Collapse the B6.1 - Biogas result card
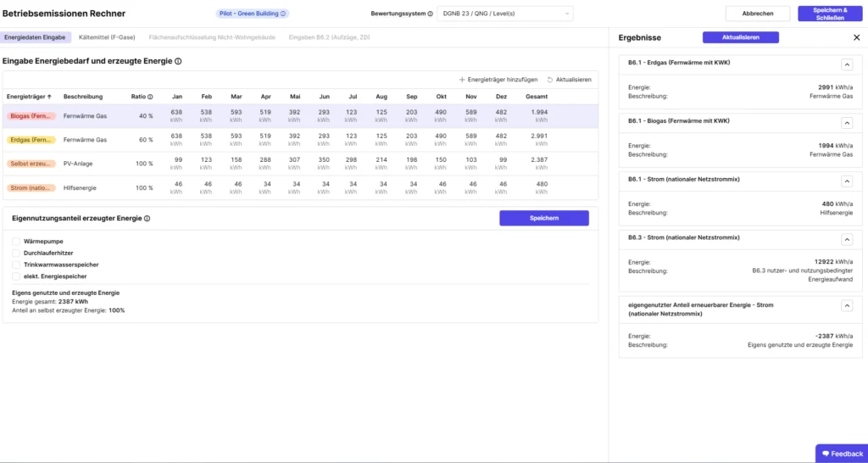Image resolution: width=868 pixels, height=463 pixels. coord(847,122)
